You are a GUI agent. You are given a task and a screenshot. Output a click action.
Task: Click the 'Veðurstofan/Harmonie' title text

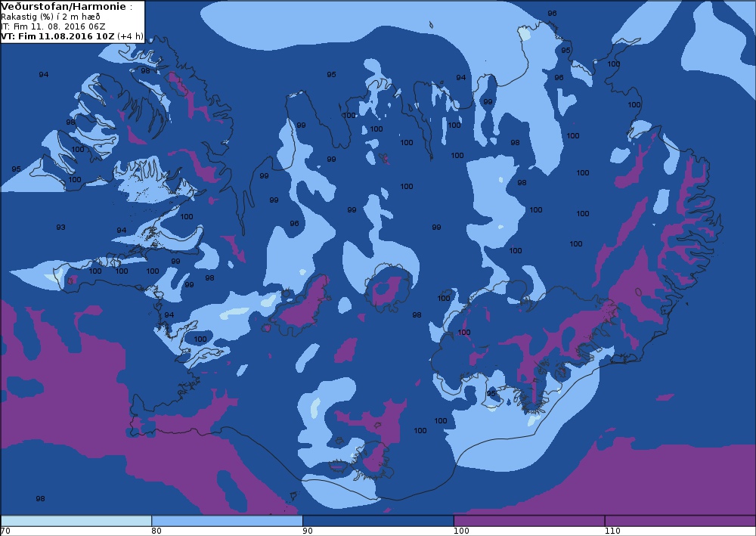point(64,7)
